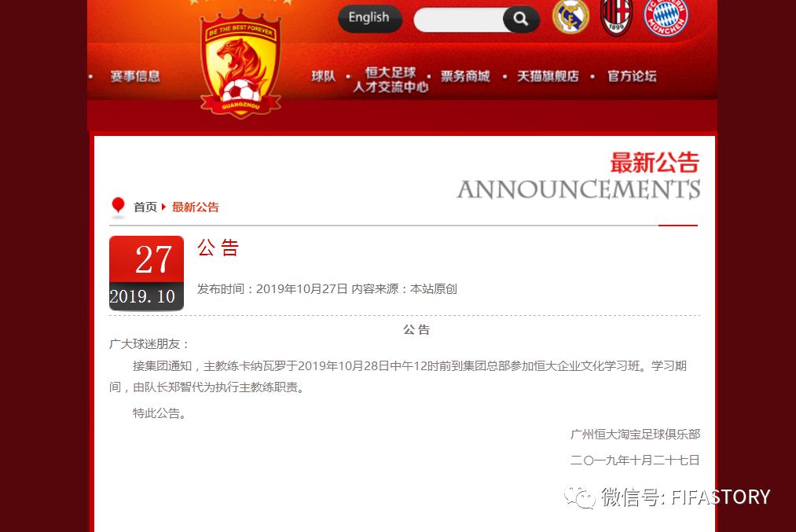796x532 pixels.
Task: Focus the search text field
Action: (x=458, y=20)
